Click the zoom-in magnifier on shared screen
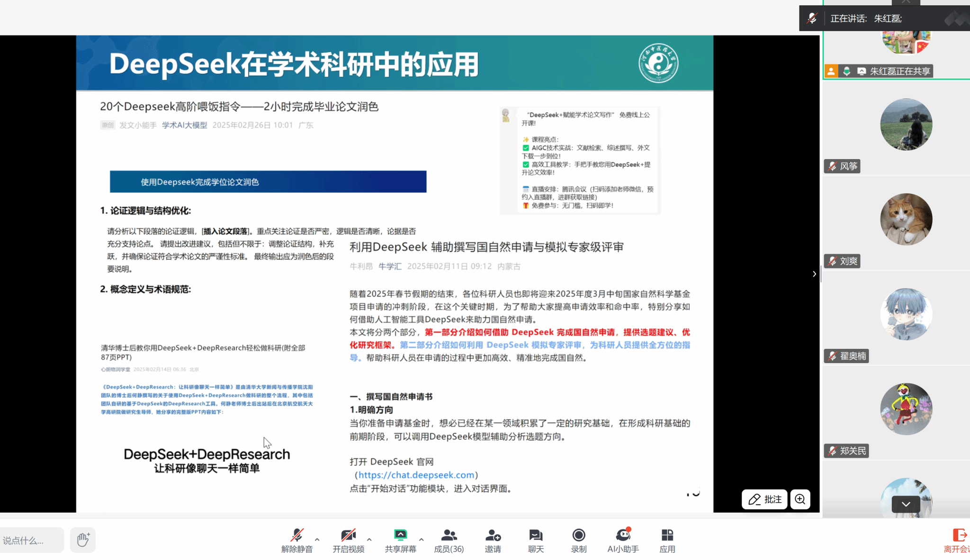This screenshot has width=970, height=560. pos(800,499)
